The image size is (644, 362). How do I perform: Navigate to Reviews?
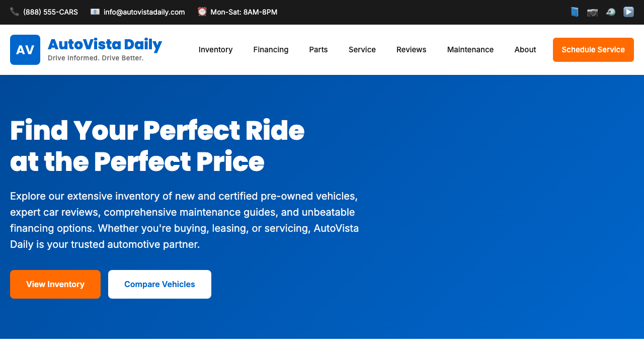point(412,50)
